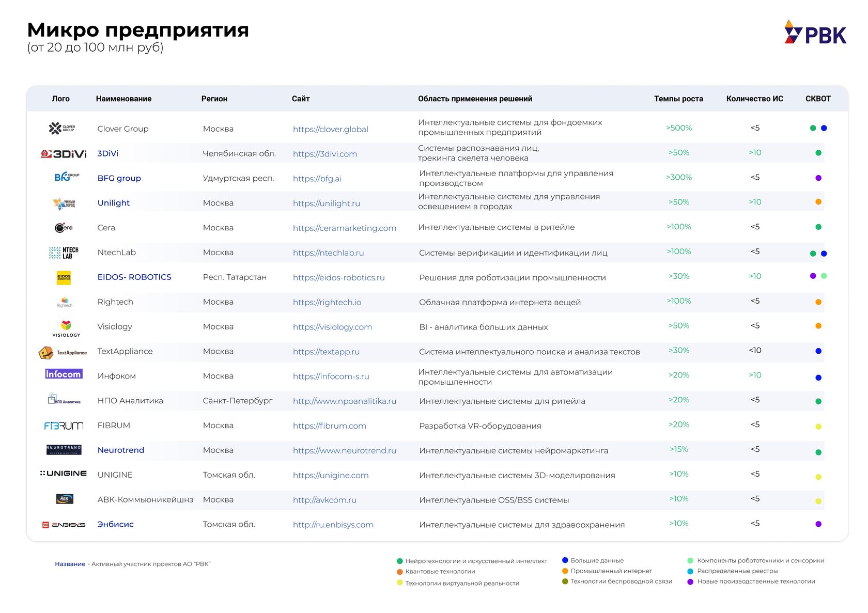Open the https://3divi.com link
Image resolution: width=868 pixels, height=613 pixels.
coord(325,154)
